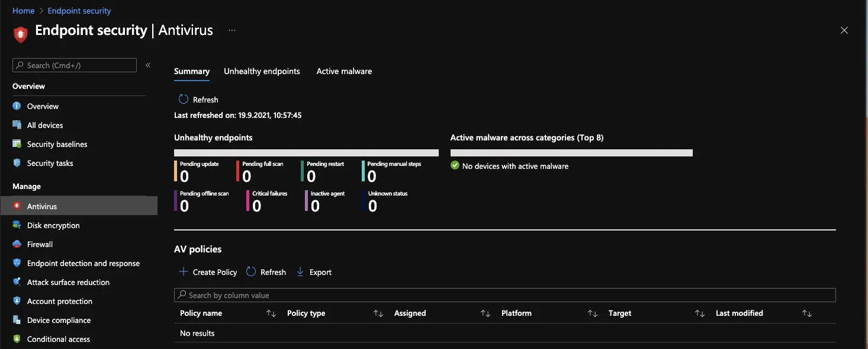Sort by Last modified column arrows
Image resolution: width=868 pixels, height=349 pixels.
click(807, 313)
